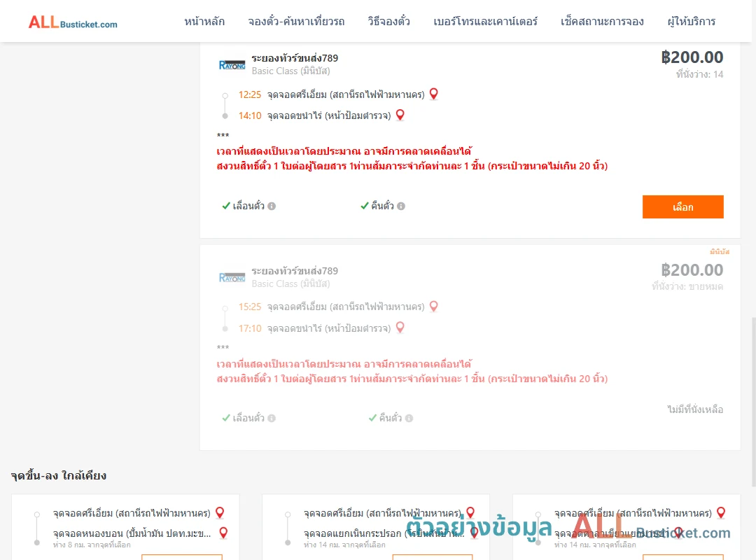Viewport: 756px width, 560px height.
Task: Go to จองตั๋ว-ค้นหาเที่ยวรถ menu
Action: coord(297,21)
